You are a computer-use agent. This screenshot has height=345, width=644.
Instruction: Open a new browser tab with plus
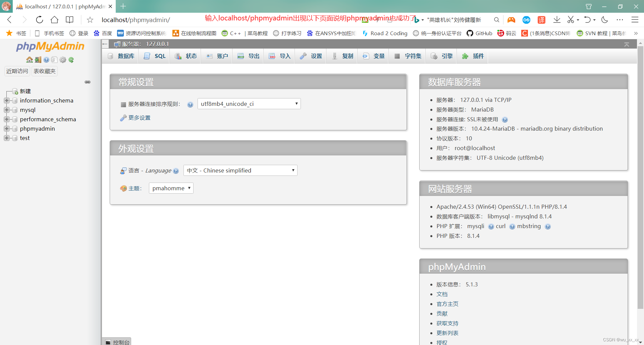click(x=123, y=6)
